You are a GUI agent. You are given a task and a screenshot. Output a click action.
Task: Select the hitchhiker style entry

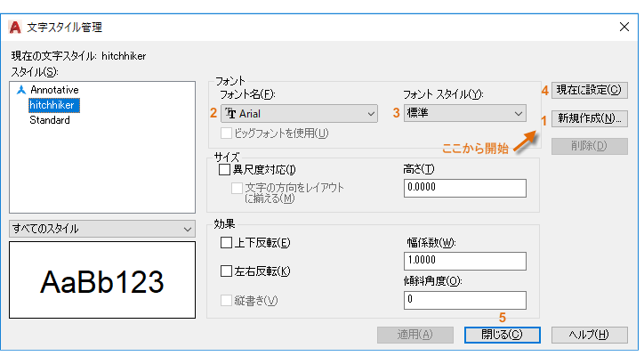click(x=52, y=105)
